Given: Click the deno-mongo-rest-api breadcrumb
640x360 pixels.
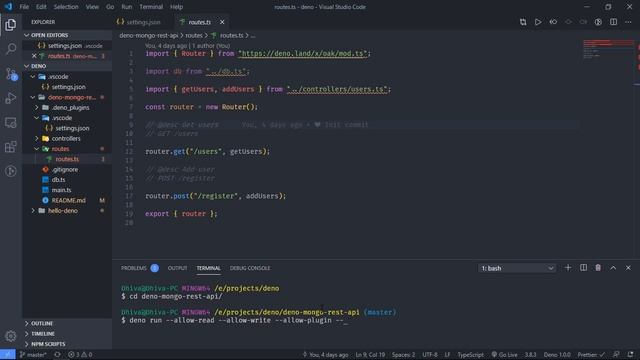Looking at the screenshot, I should coord(149,36).
